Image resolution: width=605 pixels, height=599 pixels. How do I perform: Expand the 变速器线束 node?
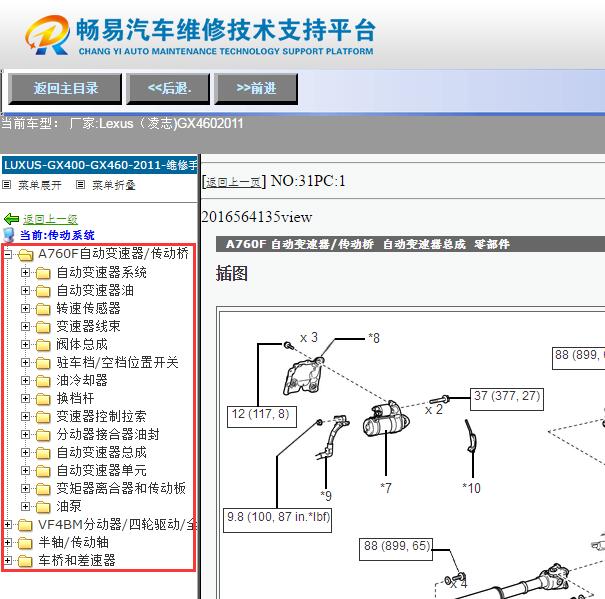[x=25, y=327]
